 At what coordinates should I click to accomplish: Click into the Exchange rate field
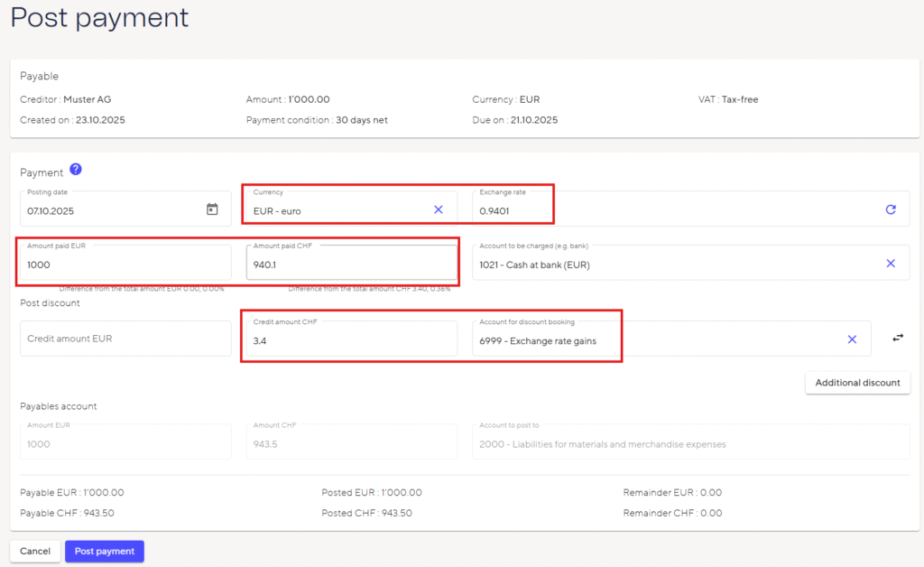pos(668,210)
